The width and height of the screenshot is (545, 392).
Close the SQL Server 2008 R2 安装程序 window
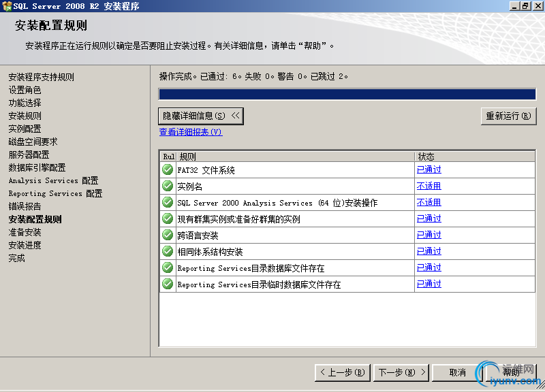coord(538,6)
